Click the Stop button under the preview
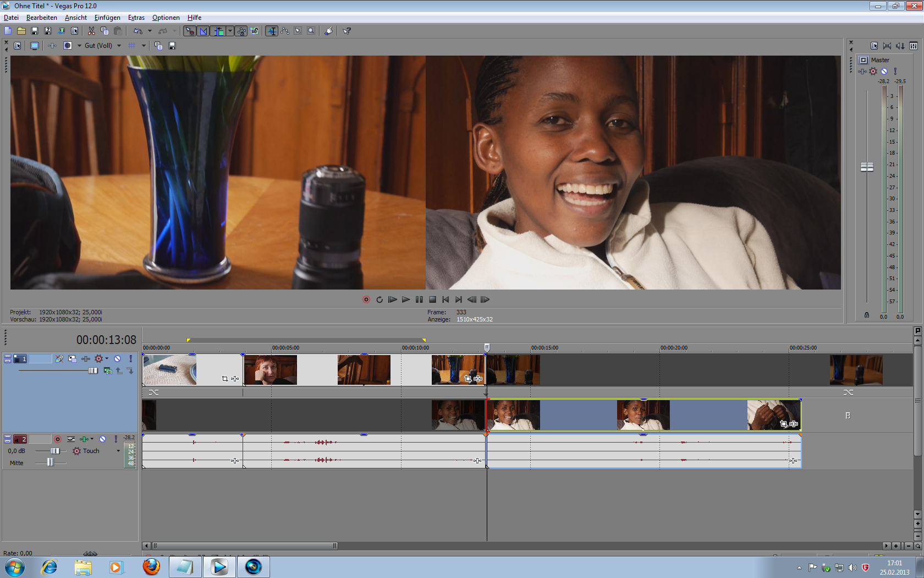Image resolution: width=924 pixels, height=578 pixels. [432, 299]
